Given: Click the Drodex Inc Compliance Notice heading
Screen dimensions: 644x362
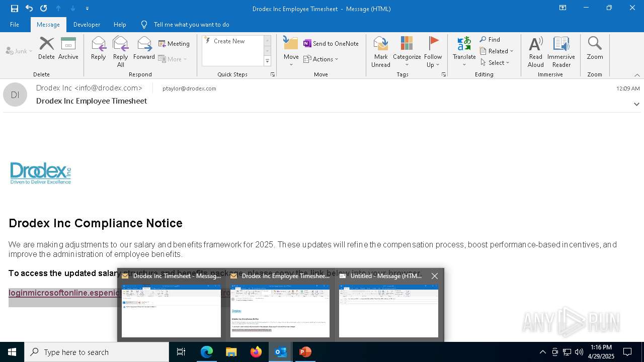Looking at the screenshot, I should tap(96, 223).
